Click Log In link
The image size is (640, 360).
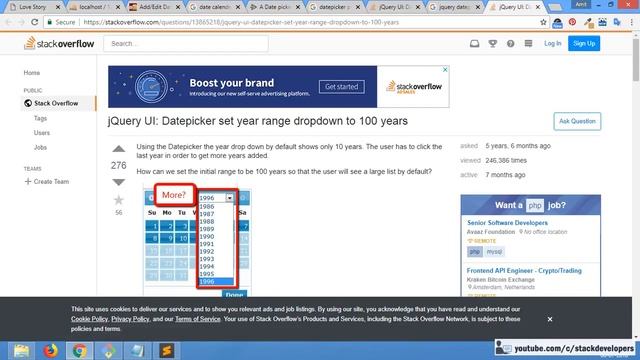tap(552, 43)
